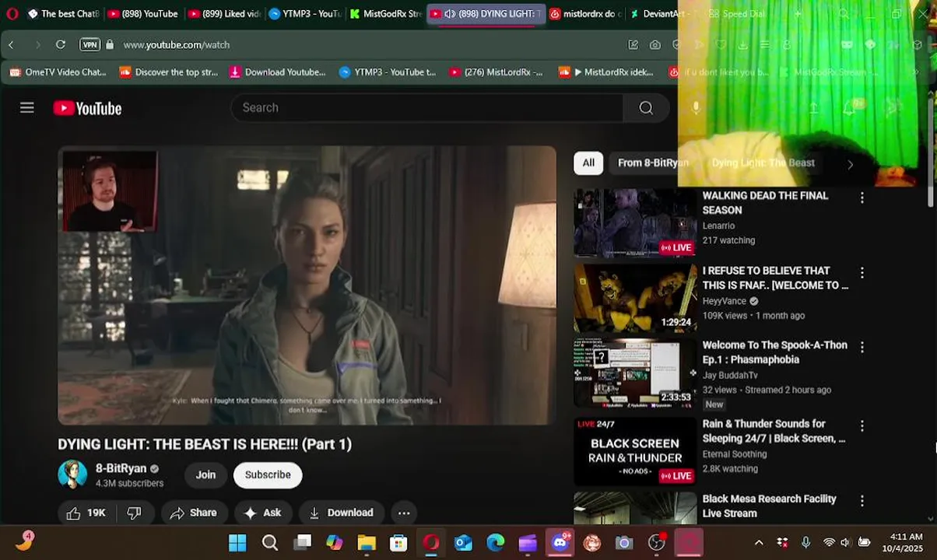Open options for Walking Dead Final Season video
The width and height of the screenshot is (937, 560).
[862, 198]
